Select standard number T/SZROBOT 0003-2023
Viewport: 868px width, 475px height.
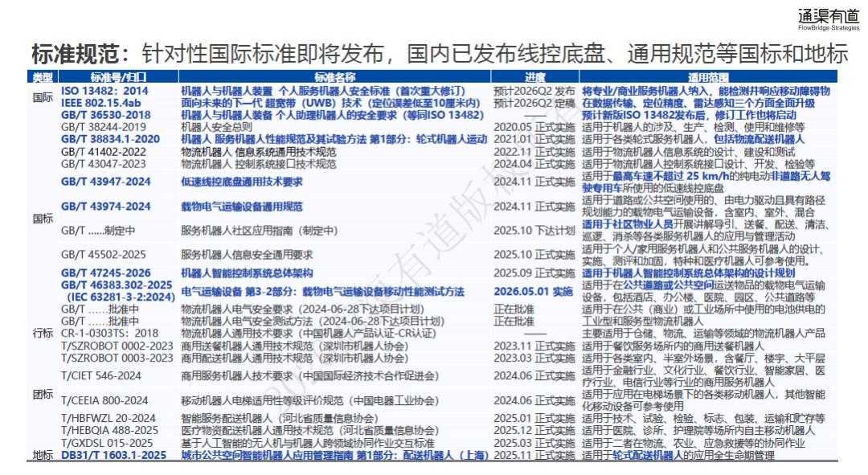tap(117, 358)
